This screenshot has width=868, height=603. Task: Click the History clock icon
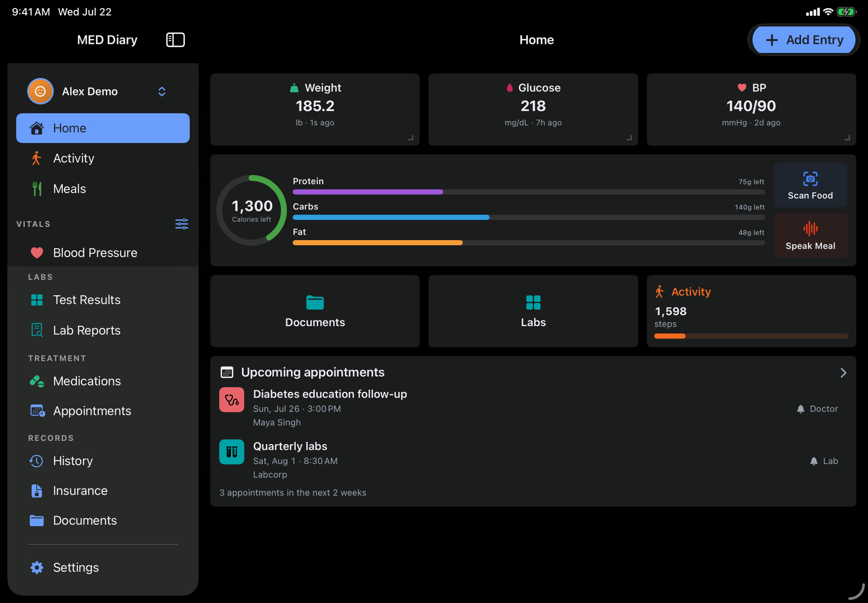coord(36,461)
